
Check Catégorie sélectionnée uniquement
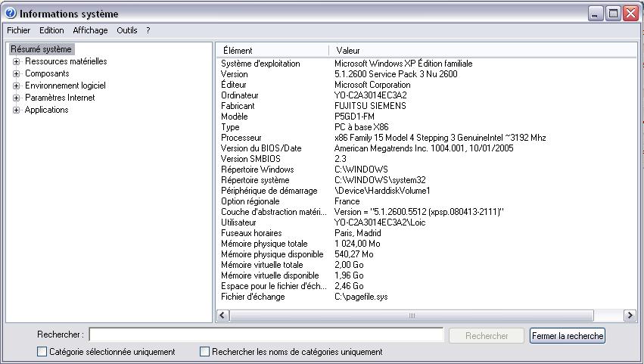[42, 352]
